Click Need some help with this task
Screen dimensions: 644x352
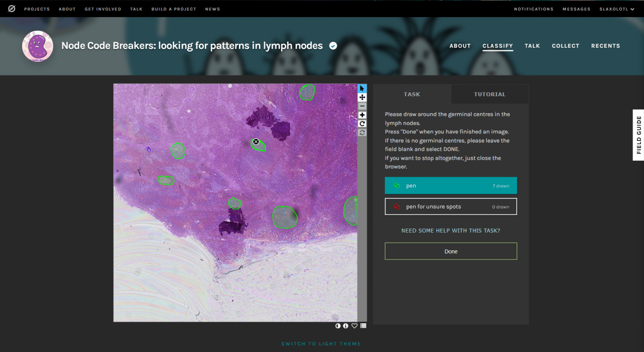click(x=451, y=231)
